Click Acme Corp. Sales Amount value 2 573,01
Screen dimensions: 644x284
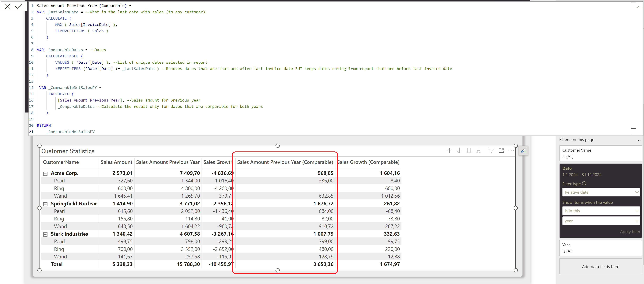tap(122, 173)
